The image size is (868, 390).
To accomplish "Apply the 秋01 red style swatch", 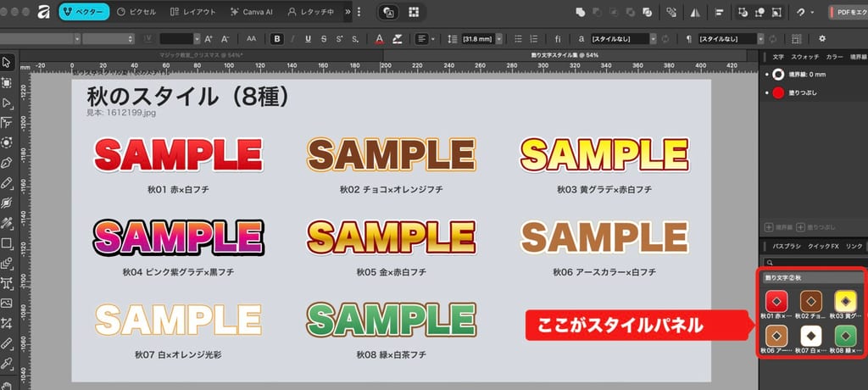I will (776, 301).
